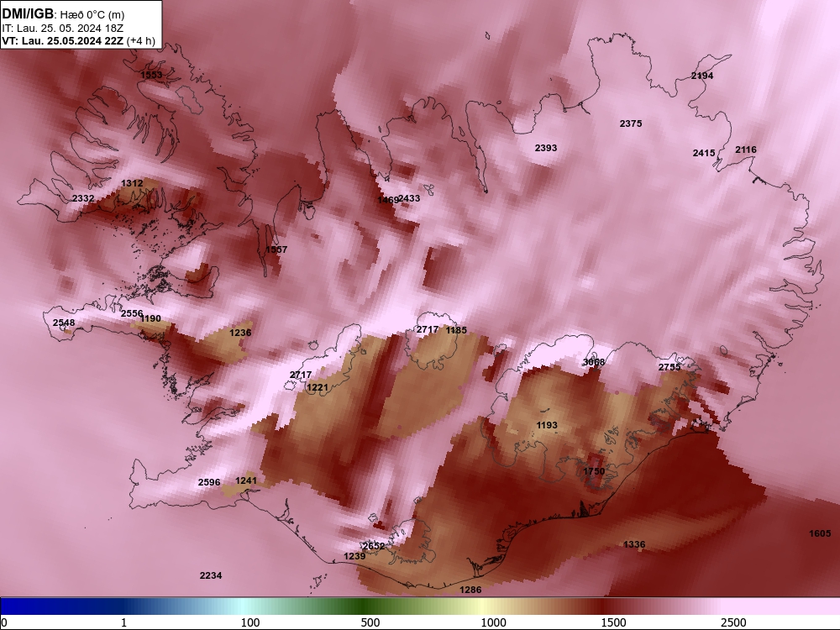Click the 2717 label beside 1185
The image size is (840, 630).
pyautogui.click(x=428, y=329)
